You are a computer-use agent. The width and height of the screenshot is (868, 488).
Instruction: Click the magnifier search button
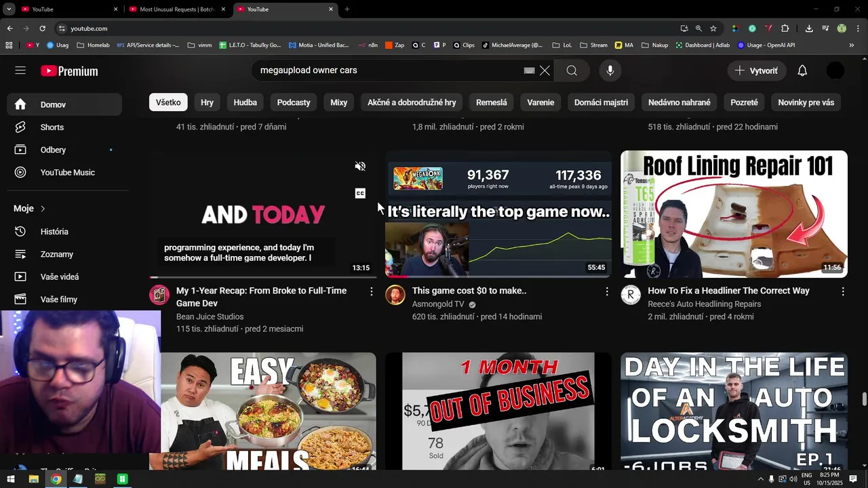pyautogui.click(x=572, y=70)
